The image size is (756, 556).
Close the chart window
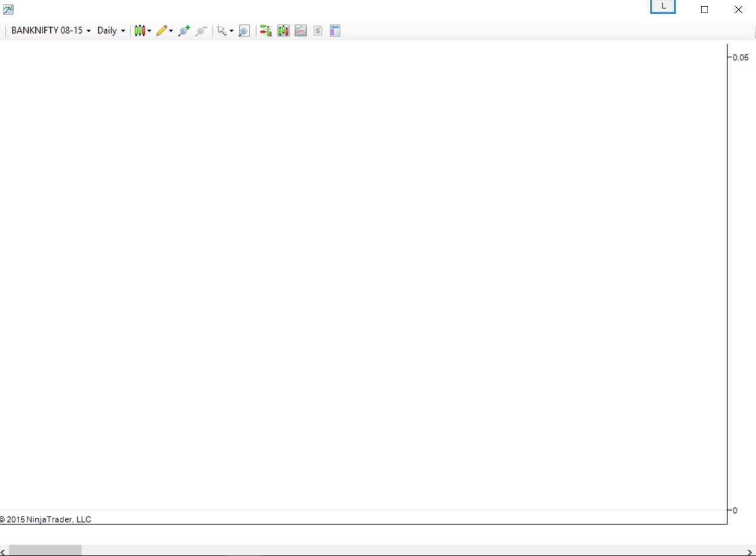739,9
